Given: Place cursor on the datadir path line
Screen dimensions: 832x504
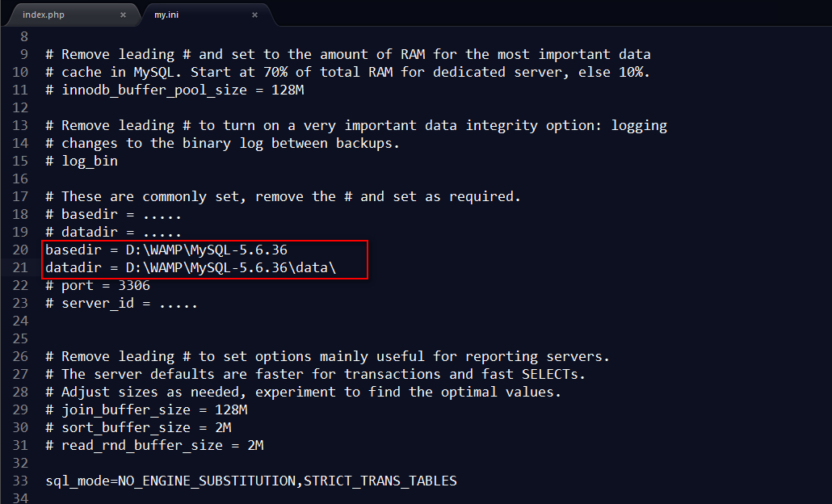Looking at the screenshot, I should coord(191,267).
